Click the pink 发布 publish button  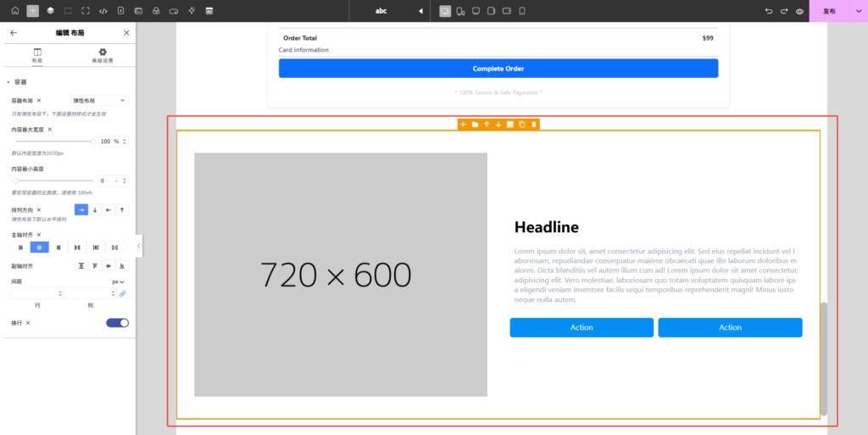click(x=828, y=11)
